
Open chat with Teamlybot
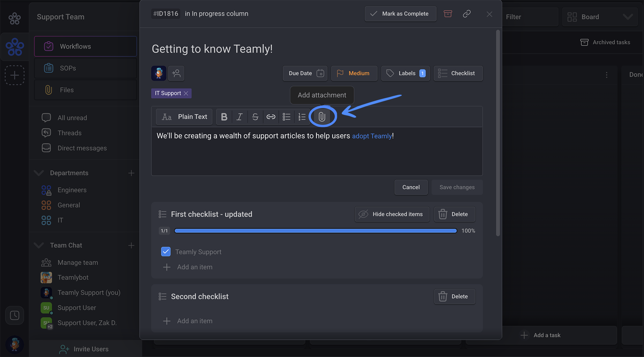(73, 277)
